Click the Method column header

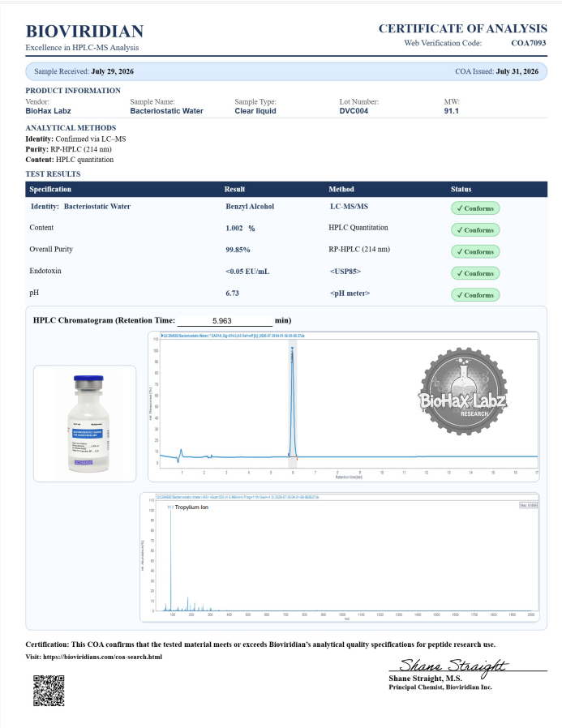click(341, 190)
